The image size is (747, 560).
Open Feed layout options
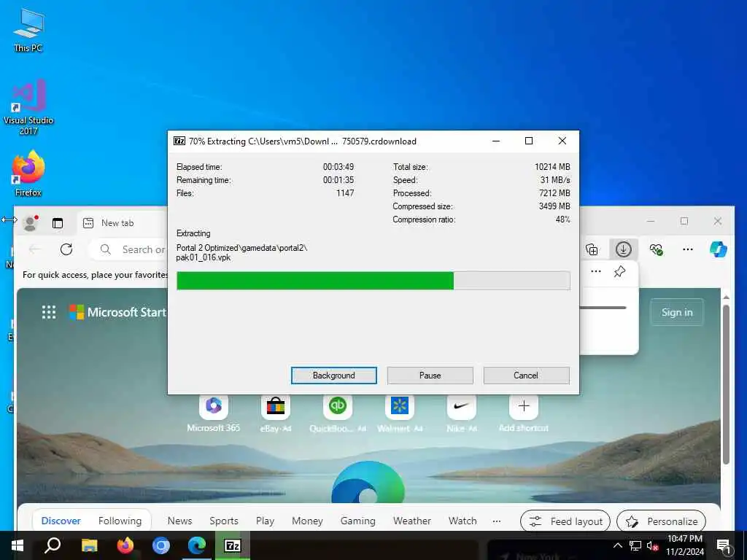566,521
